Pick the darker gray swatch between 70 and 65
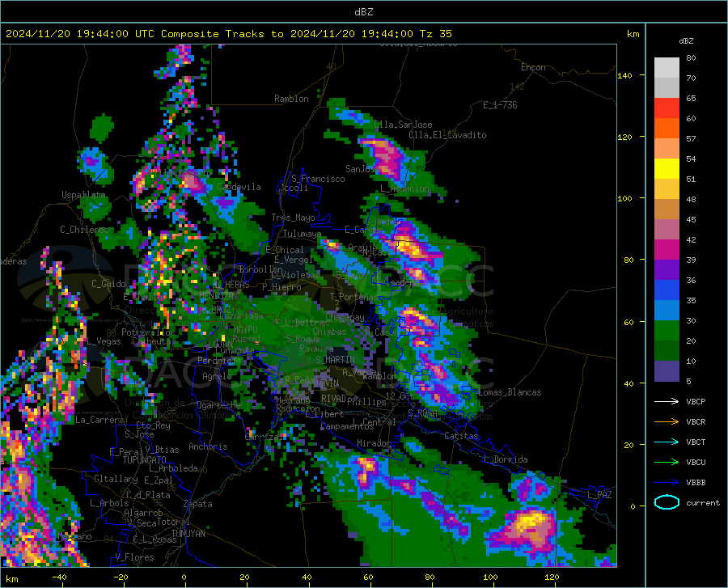This screenshot has height=588, width=728. pos(667,88)
